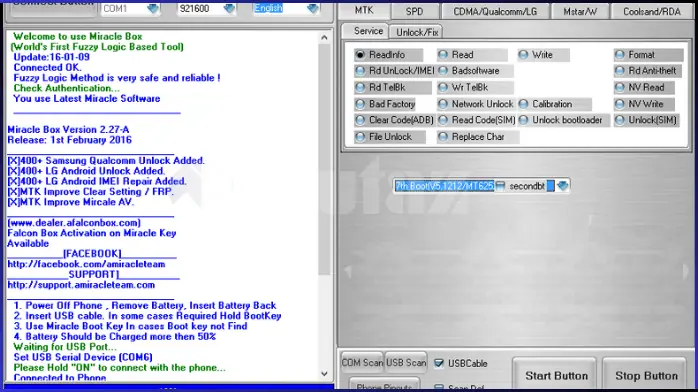698x392 pixels.
Task: Click log scrollbar up arrow
Action: [x=324, y=38]
